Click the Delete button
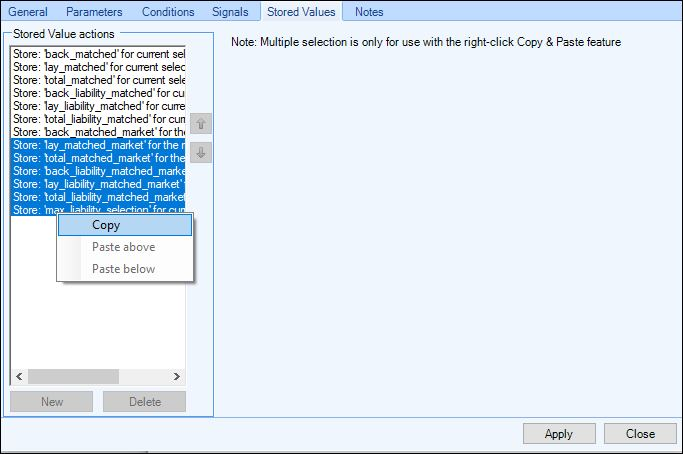The width and height of the screenshot is (683, 454). click(x=145, y=401)
